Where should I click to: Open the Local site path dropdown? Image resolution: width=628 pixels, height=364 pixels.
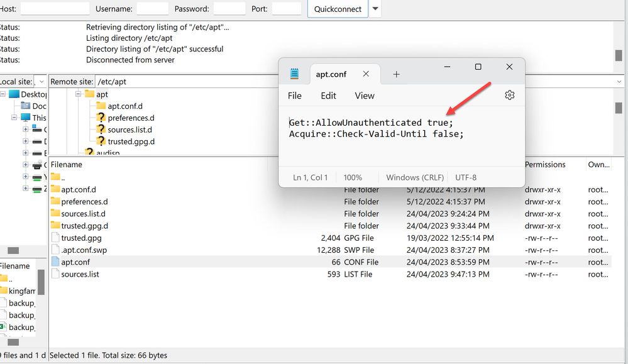point(41,82)
